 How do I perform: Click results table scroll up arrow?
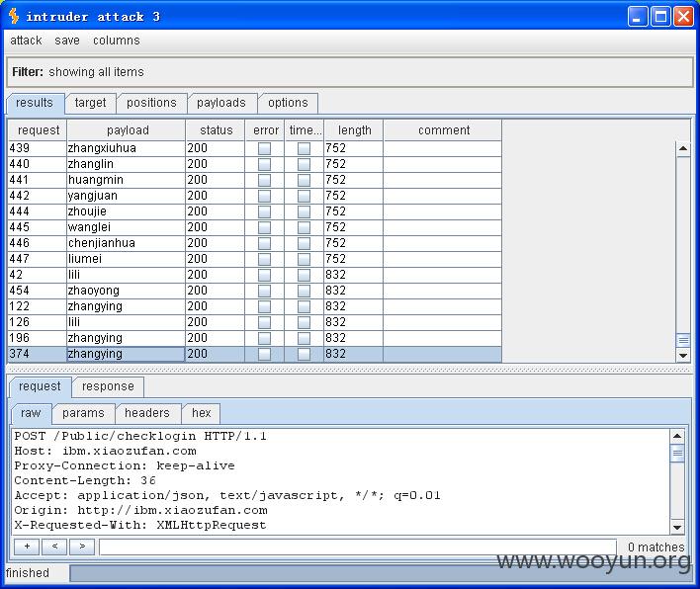click(x=683, y=148)
